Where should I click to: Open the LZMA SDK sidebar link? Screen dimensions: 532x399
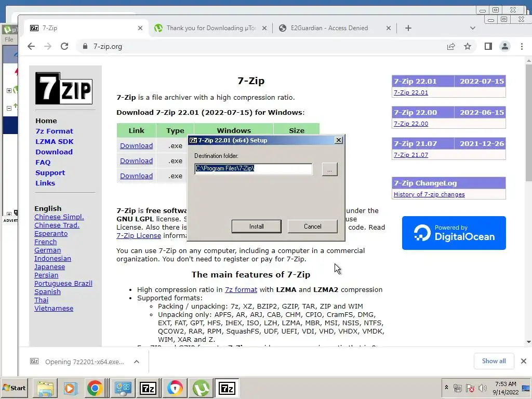[x=54, y=141]
